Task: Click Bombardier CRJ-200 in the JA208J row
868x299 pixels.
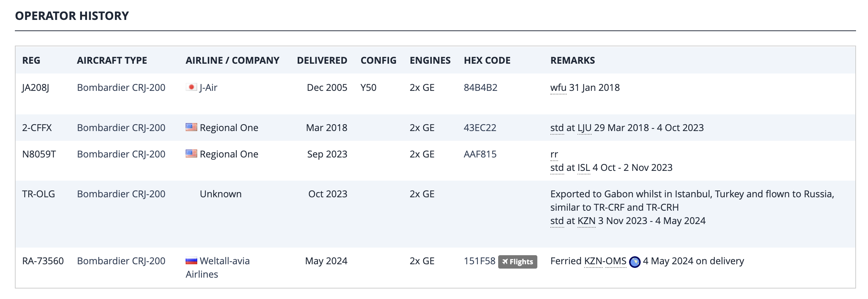Action: point(121,88)
